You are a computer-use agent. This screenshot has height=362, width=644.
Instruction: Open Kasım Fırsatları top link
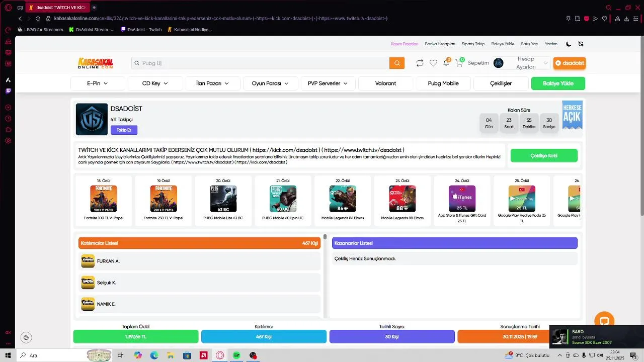coord(405,44)
